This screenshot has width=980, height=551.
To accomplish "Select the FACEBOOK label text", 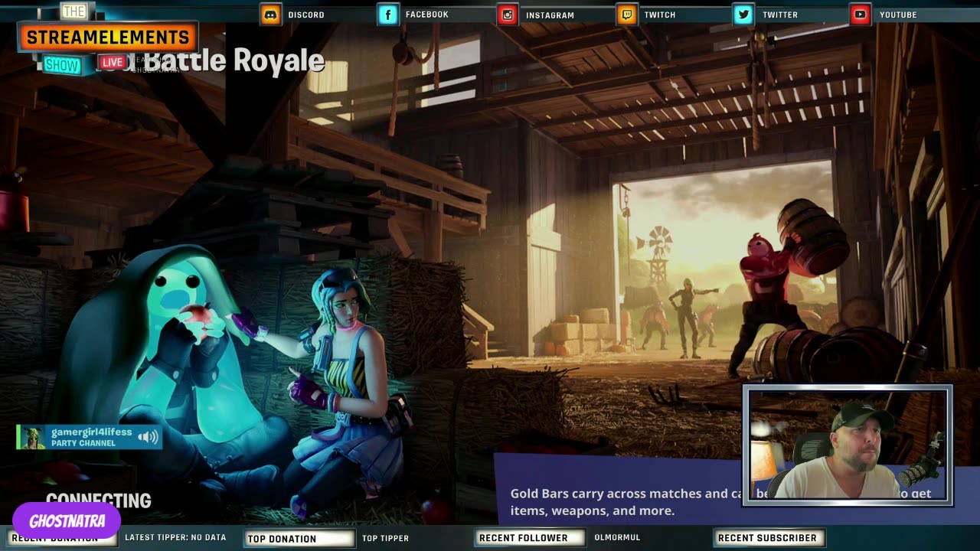I will (x=426, y=15).
